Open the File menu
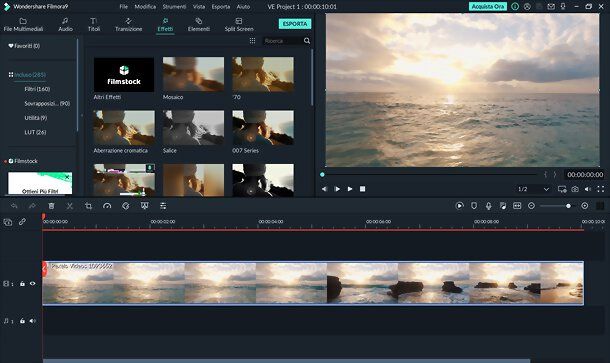Viewport: 610px width, 363px height. coord(123,7)
